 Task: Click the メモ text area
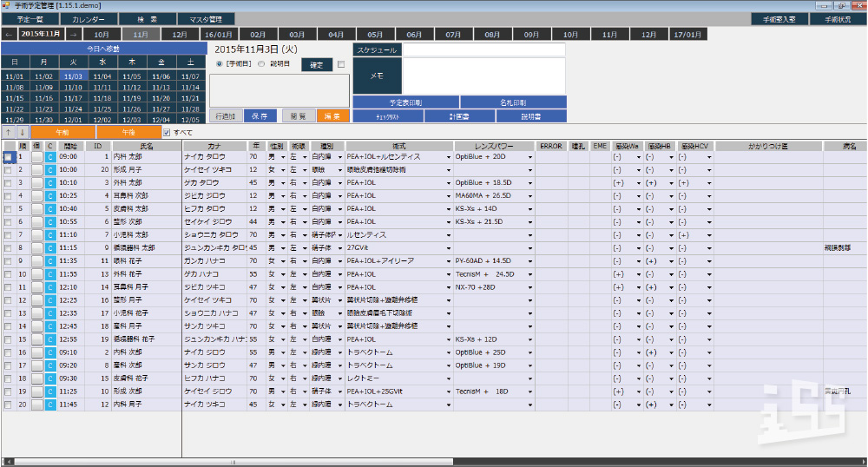pos(483,76)
